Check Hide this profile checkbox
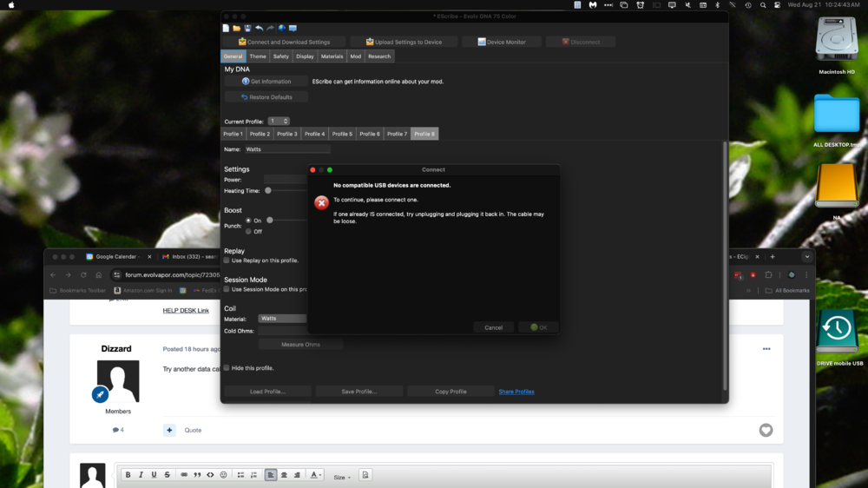The image size is (868, 488). point(227,368)
